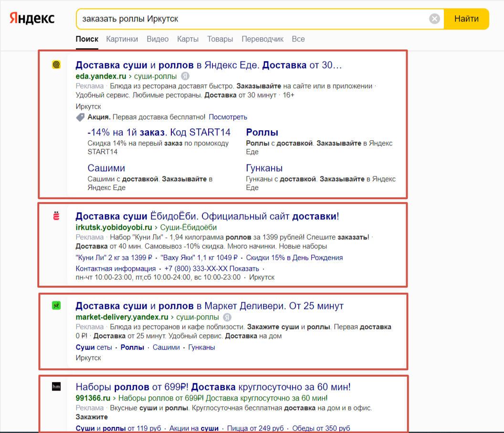Click the Я badge beside market-delivery.yandex.ru
This screenshot has height=433, width=504.
(227, 318)
